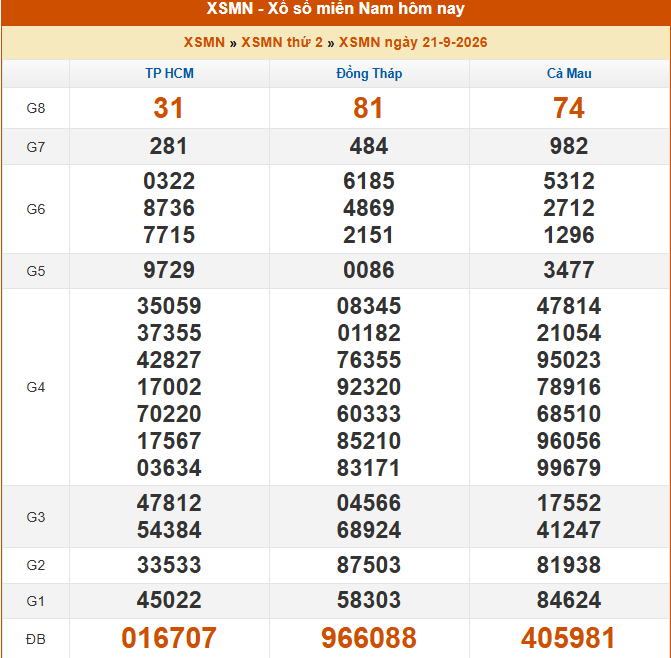Image resolution: width=671 pixels, height=658 pixels.
Task: Open the Đồng Tháp column header link
Action: coord(369,74)
